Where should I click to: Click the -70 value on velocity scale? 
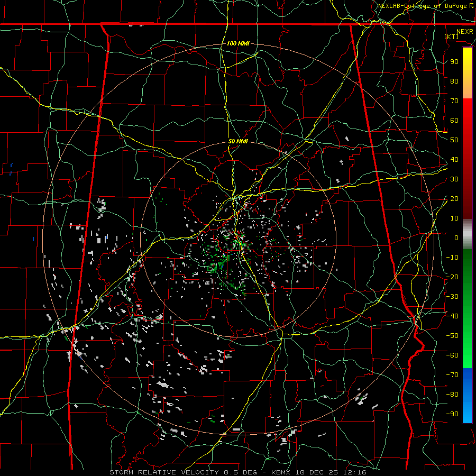click(452, 375)
